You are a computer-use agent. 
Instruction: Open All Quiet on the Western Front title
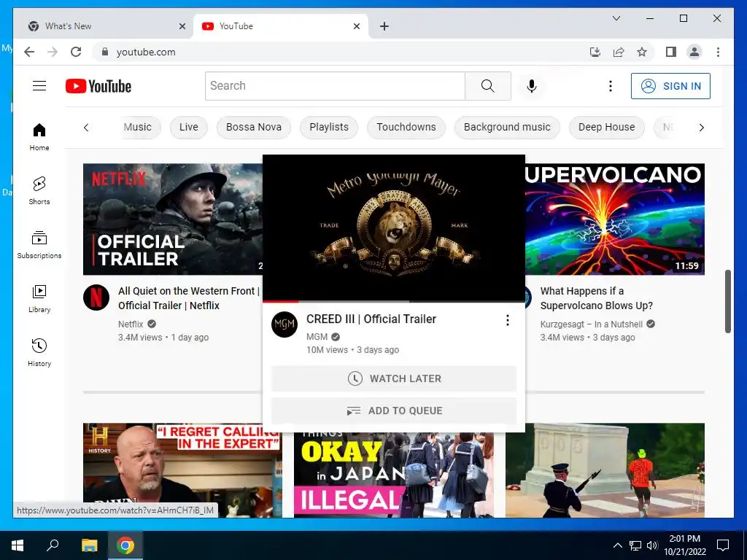(189, 298)
